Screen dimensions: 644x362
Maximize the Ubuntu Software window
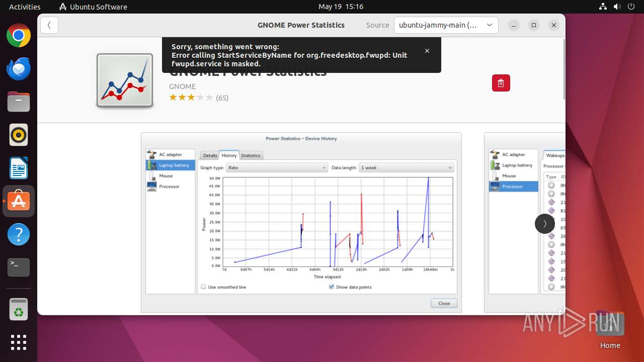[534, 25]
